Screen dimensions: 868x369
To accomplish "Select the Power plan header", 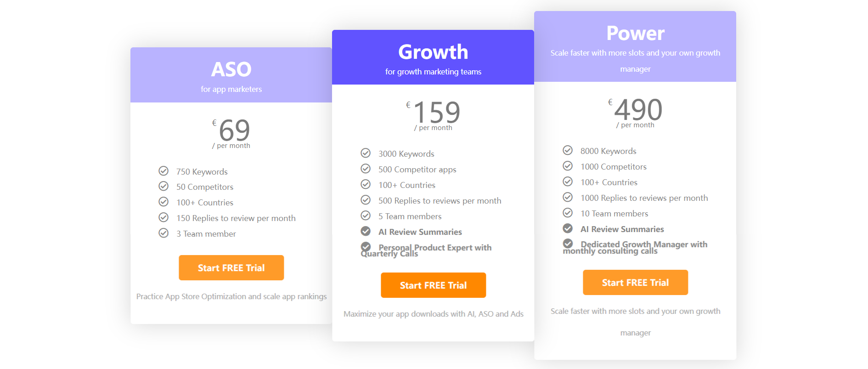I will (x=635, y=46).
